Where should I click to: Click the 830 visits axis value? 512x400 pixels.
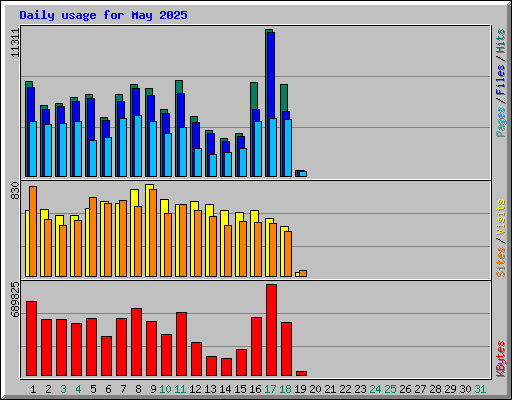coord(15,191)
